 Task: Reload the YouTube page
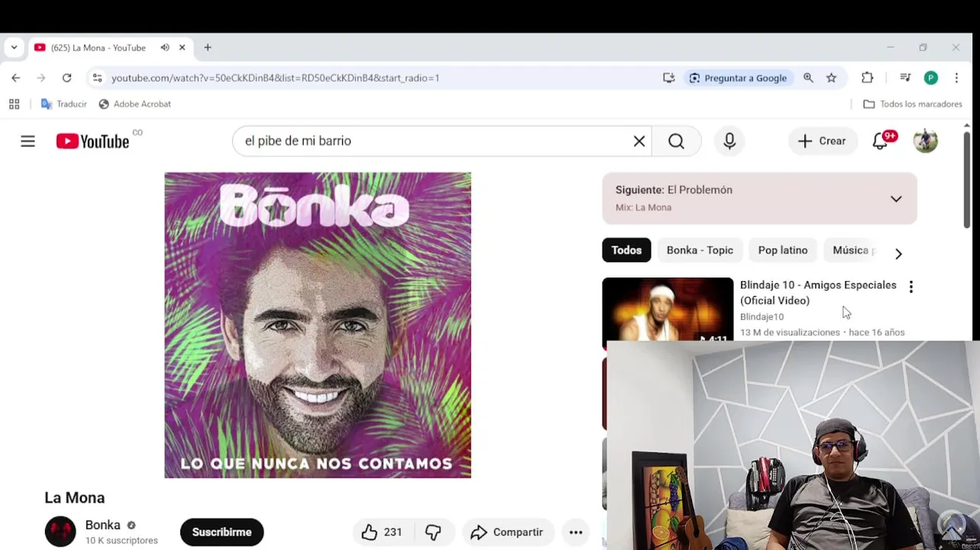tap(66, 78)
